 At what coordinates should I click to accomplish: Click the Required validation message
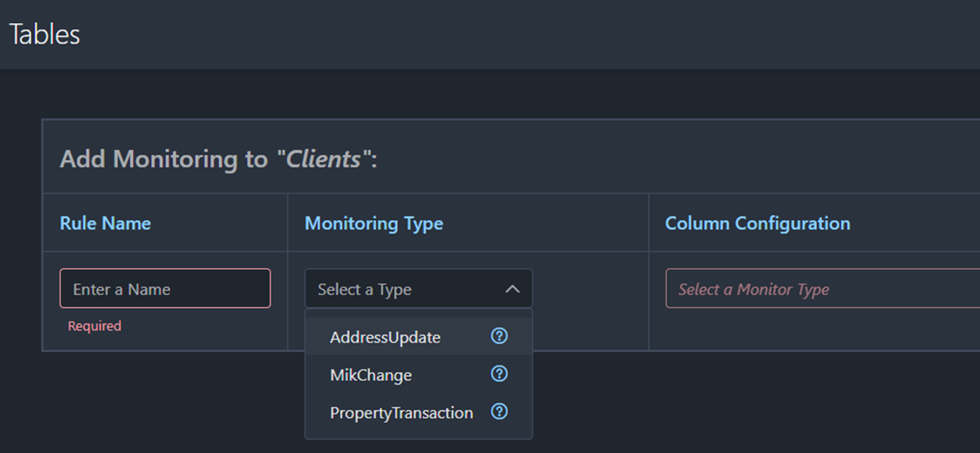pyautogui.click(x=94, y=326)
